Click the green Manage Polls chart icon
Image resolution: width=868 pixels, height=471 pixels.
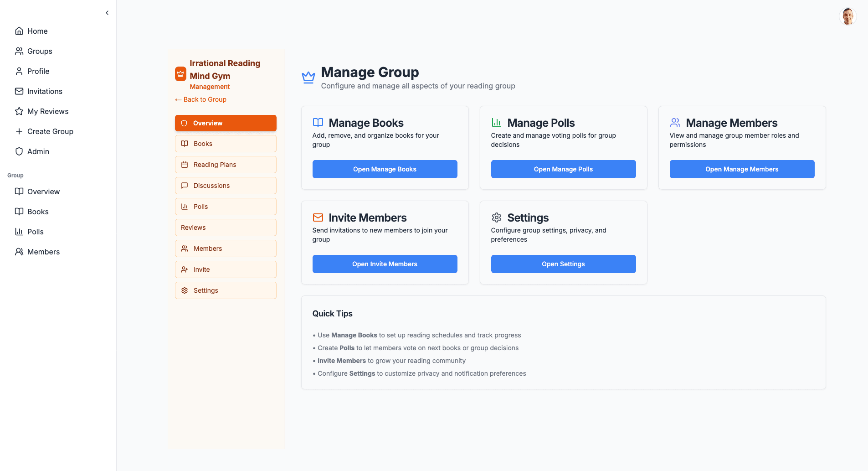tap(497, 123)
